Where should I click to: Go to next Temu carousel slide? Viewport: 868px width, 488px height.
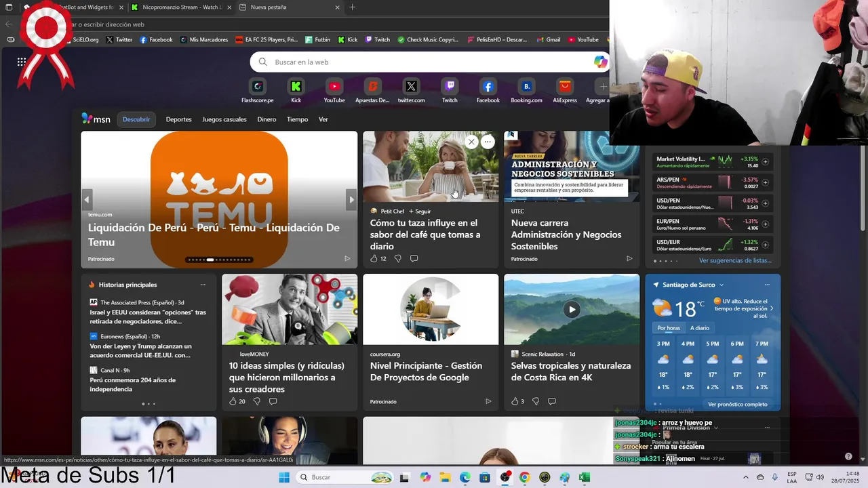tap(351, 199)
